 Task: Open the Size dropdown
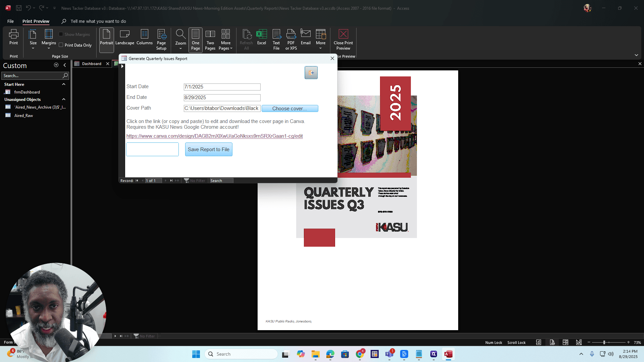33,40
